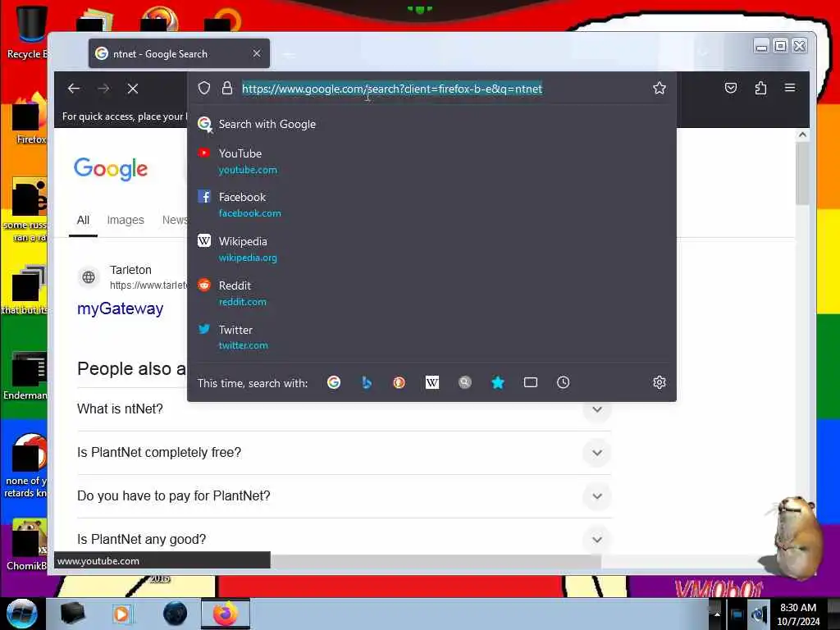This screenshot has width=840, height=630.
Task: Open the Firefox hamburger menu
Action: point(790,88)
